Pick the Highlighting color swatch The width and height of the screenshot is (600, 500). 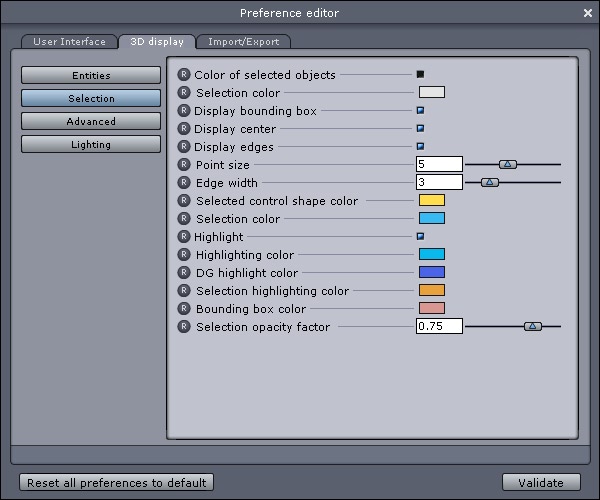[432, 254]
